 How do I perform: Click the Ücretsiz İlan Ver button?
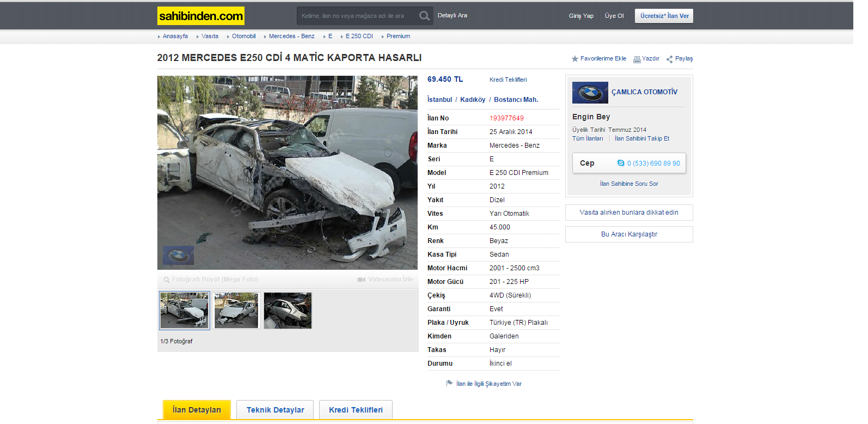(x=664, y=16)
